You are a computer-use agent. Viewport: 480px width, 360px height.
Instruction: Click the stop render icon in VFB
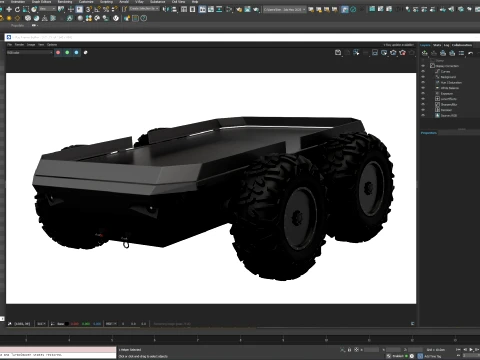tap(403, 52)
